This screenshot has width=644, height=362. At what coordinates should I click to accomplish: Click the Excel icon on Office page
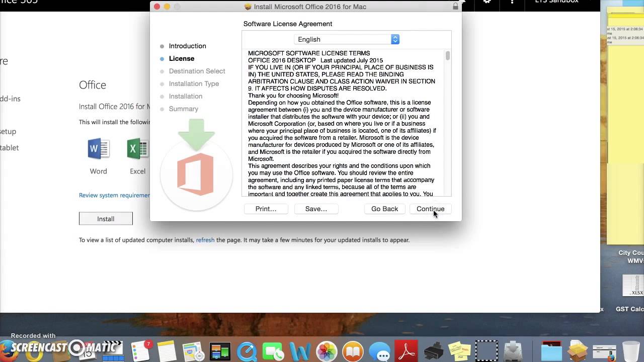click(137, 149)
